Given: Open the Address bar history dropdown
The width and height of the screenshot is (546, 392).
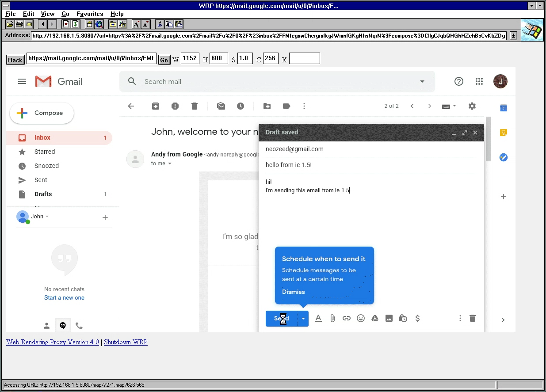Looking at the screenshot, I should point(513,36).
